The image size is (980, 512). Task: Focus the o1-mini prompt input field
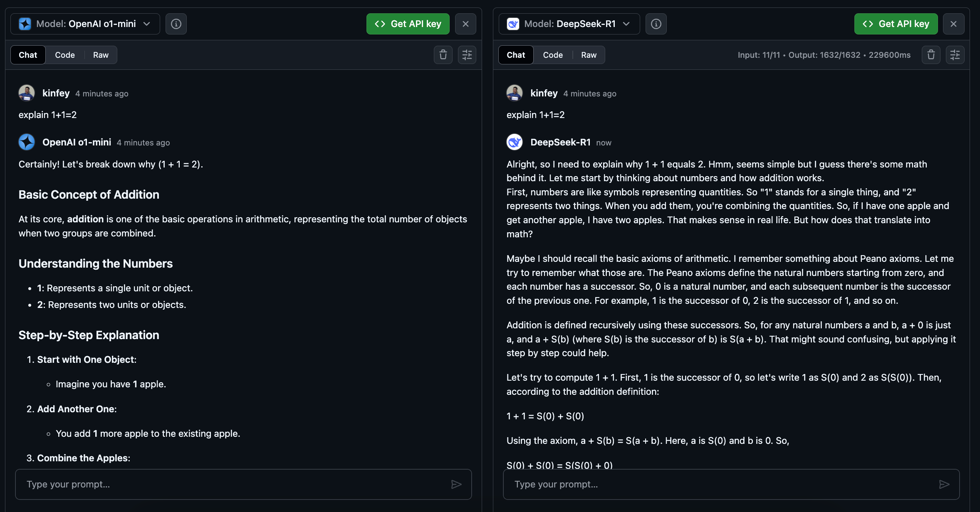click(x=233, y=484)
